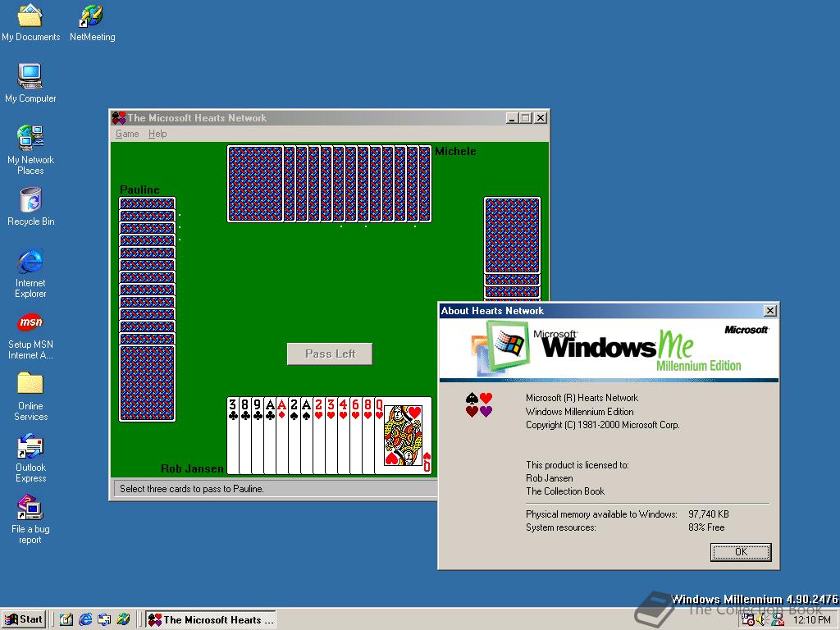
Task: Click OK in About Hearts Network
Action: click(741, 552)
